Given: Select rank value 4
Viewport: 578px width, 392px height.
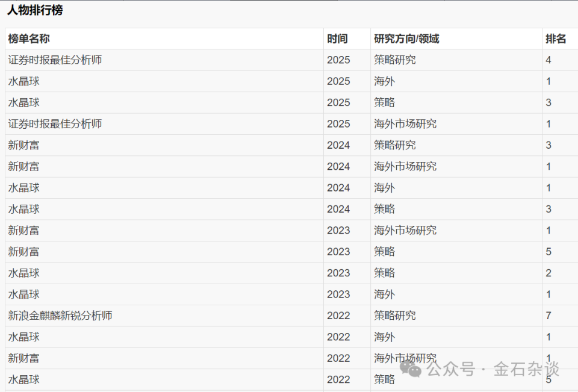Looking at the screenshot, I should tap(548, 60).
